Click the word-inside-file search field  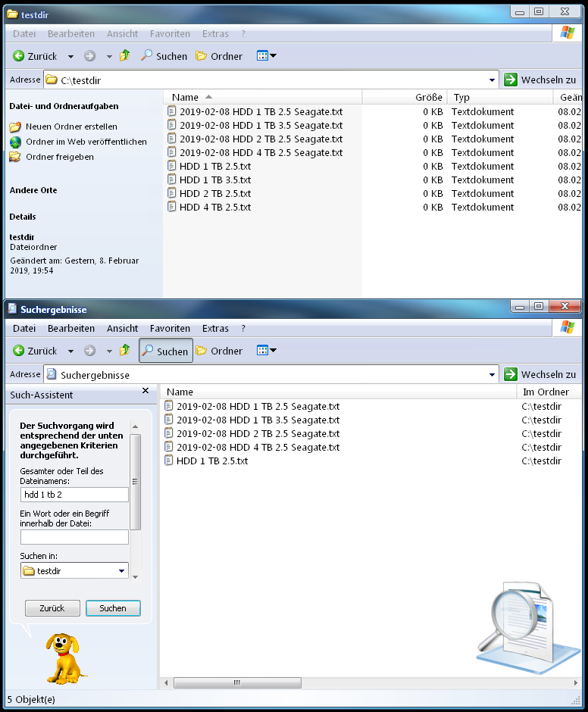[x=74, y=537]
